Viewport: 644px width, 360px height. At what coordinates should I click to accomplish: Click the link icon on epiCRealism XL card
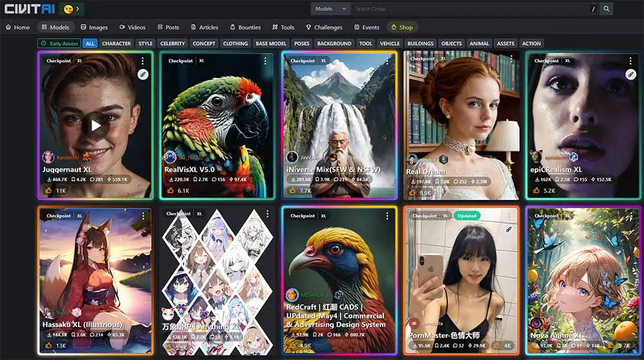(x=631, y=75)
